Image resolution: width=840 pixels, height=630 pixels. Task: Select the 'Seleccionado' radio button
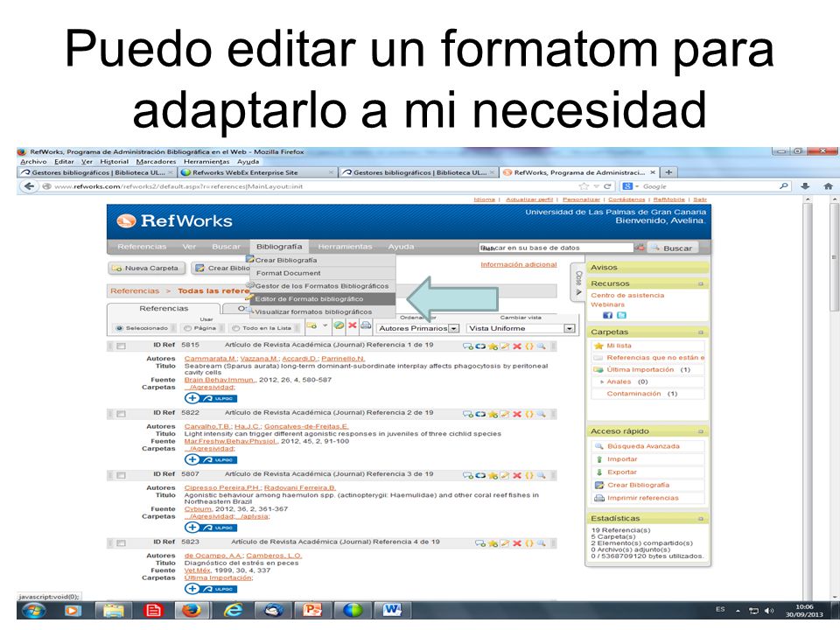click(x=120, y=328)
